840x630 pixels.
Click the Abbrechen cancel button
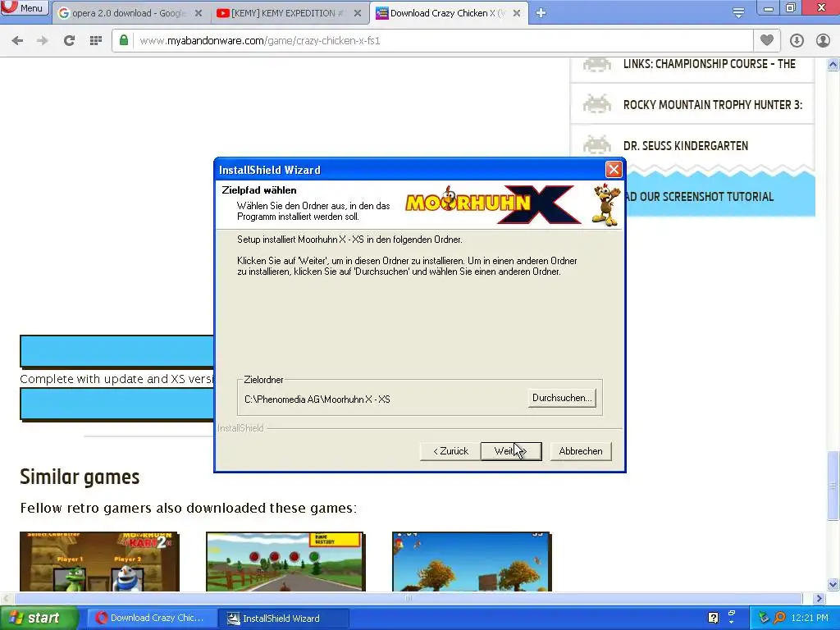581,451
